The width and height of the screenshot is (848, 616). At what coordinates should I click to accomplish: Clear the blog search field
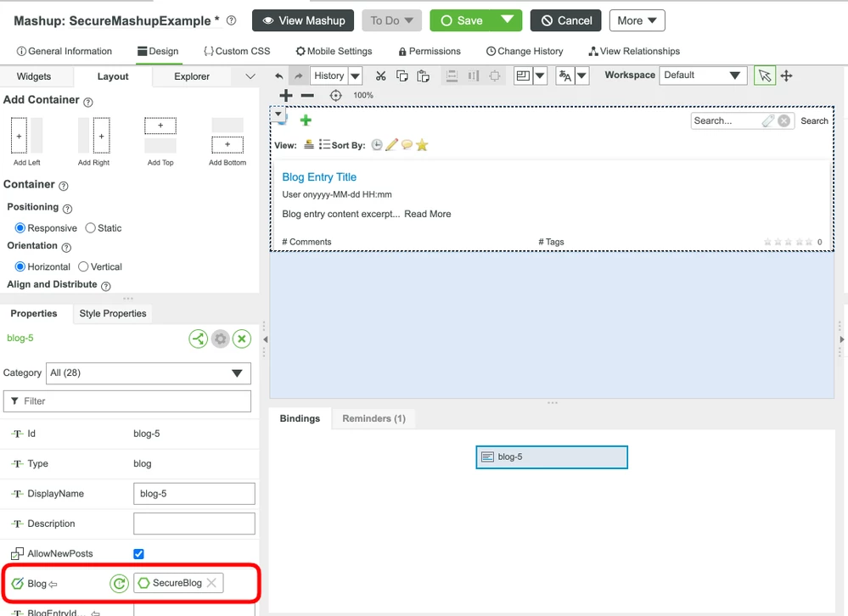[783, 121]
